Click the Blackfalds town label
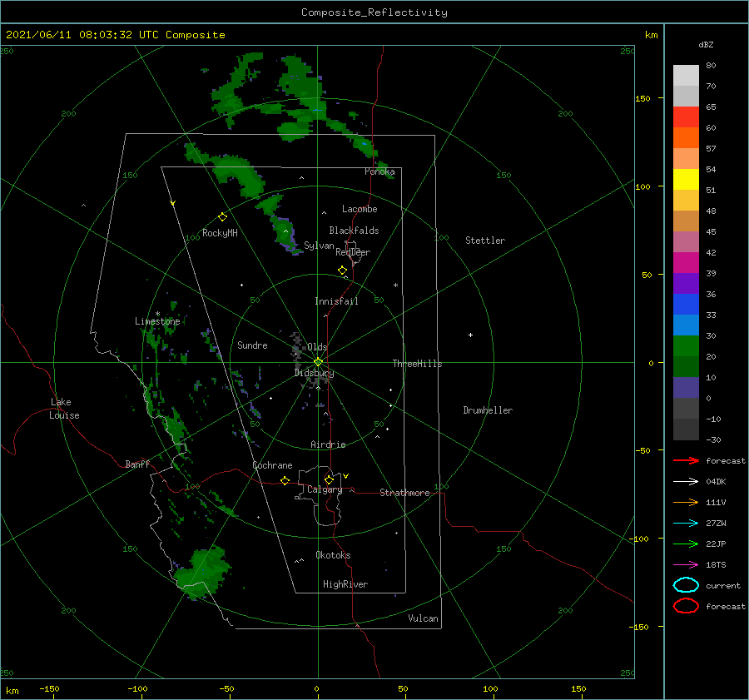Viewport: 749px width, 700px height. (354, 231)
